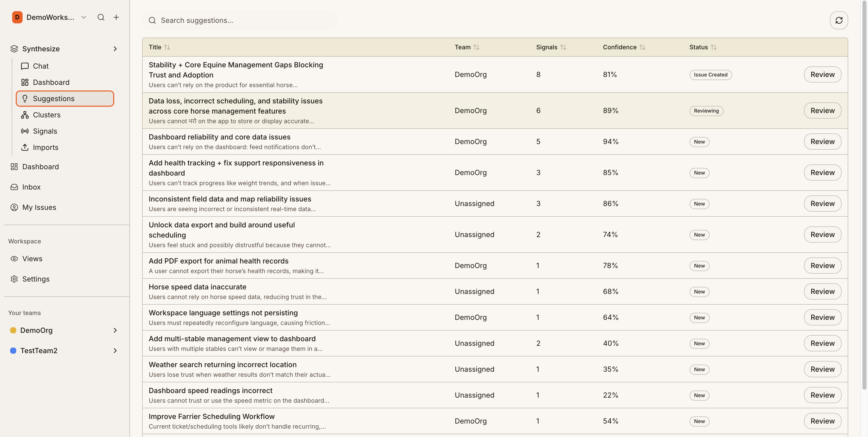Open Imports from the sidebar
868x437 pixels.
click(45, 147)
